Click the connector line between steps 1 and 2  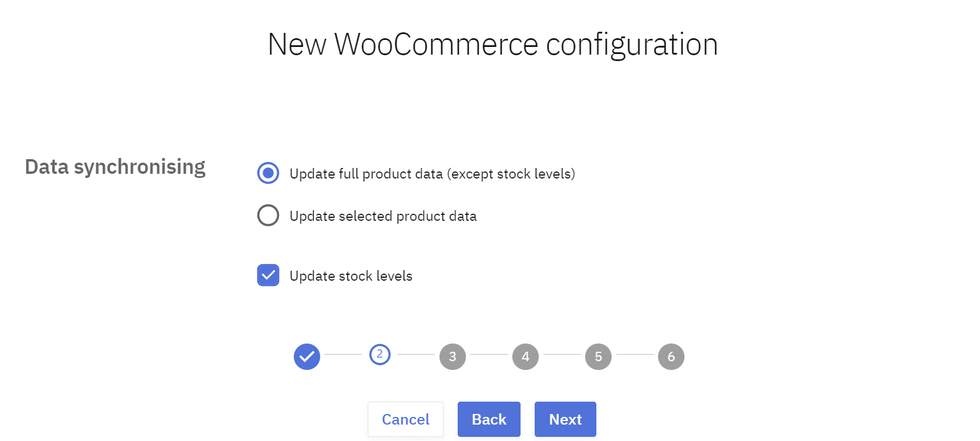(x=343, y=355)
